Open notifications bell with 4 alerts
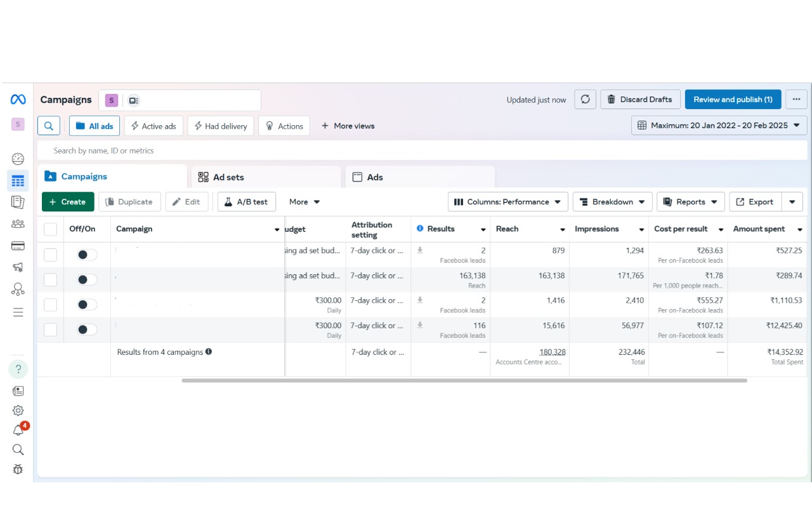812x520 pixels. (x=18, y=430)
